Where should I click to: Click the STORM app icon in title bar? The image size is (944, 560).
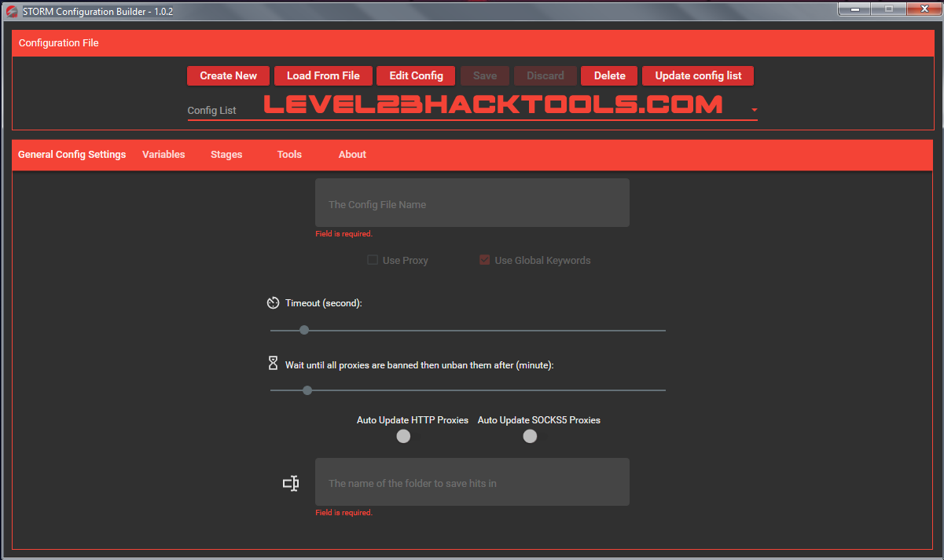(x=10, y=11)
